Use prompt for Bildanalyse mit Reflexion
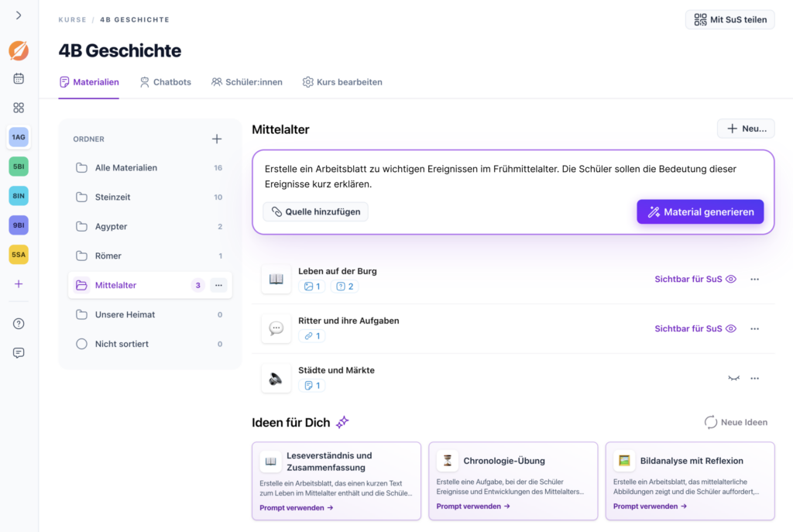 coord(651,506)
